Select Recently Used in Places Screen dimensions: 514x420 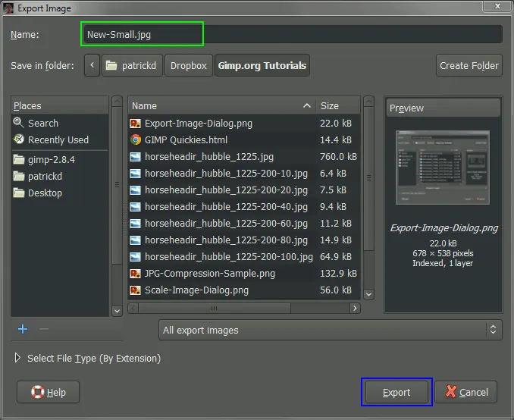point(60,139)
